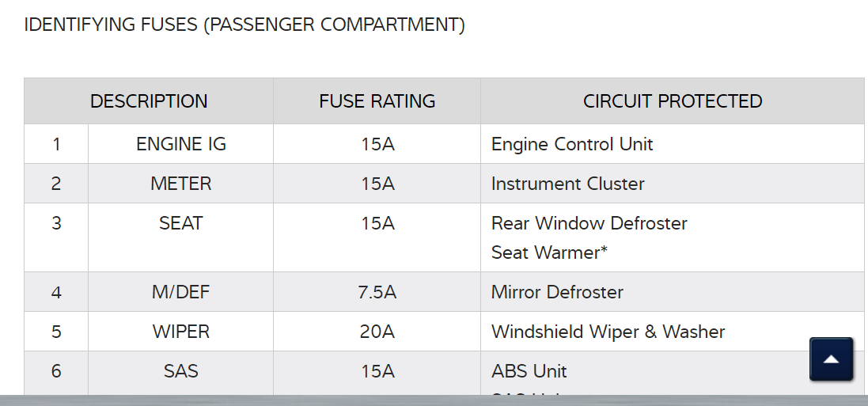Click the scroll-to-top arrow button
Screen dimensions: 868x406
(x=831, y=359)
